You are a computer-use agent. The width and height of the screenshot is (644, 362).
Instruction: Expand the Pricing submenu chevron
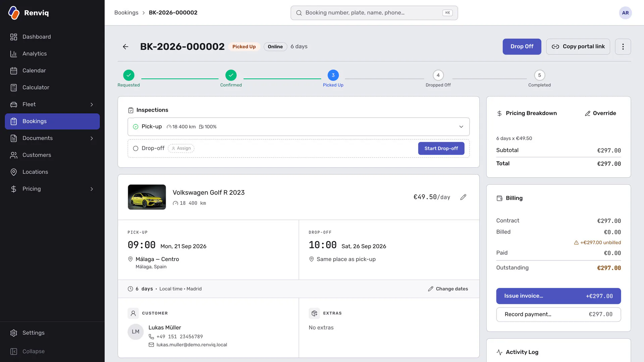tap(92, 189)
